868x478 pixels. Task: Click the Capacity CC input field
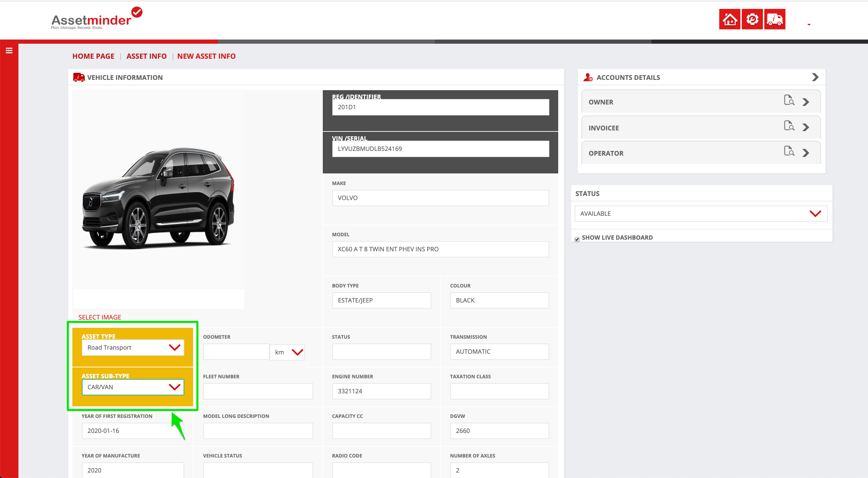point(381,431)
